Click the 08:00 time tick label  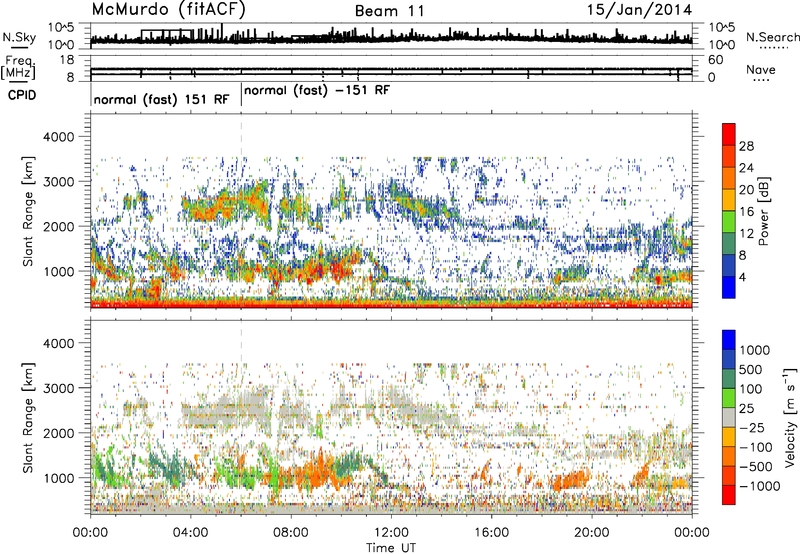pos(291,533)
